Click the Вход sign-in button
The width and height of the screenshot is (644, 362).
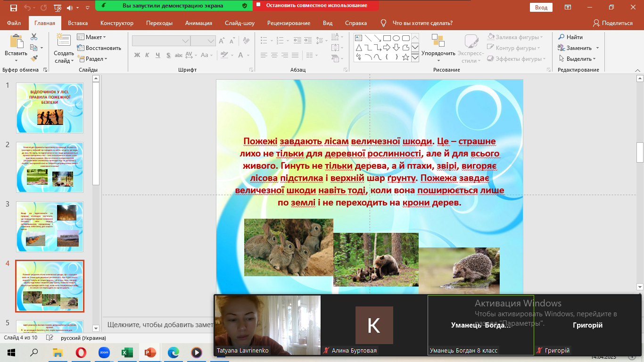click(x=541, y=8)
